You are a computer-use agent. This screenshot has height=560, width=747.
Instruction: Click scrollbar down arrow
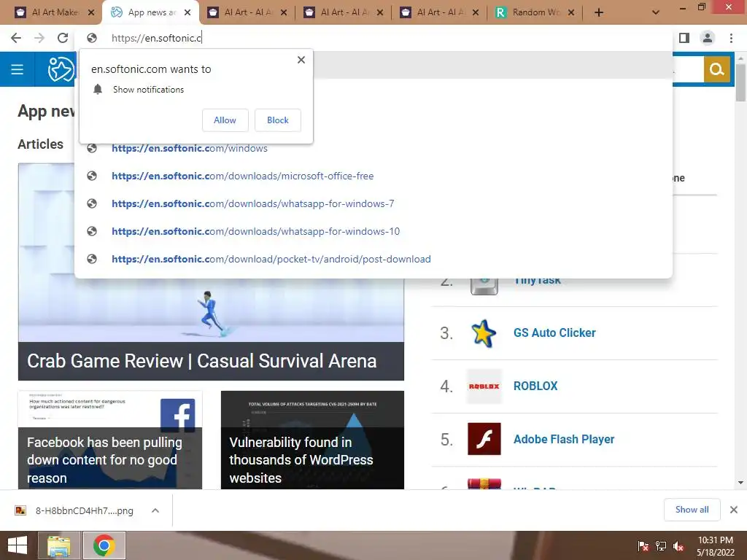click(x=740, y=483)
